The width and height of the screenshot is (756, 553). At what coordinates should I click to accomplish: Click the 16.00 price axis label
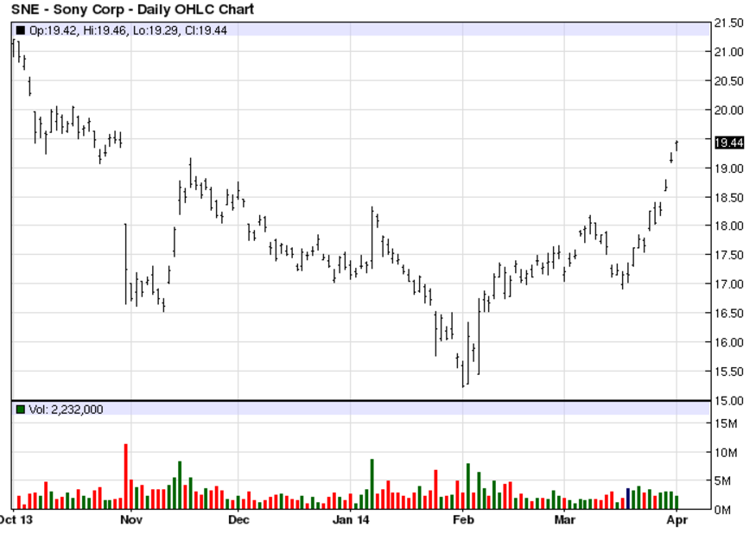point(728,343)
